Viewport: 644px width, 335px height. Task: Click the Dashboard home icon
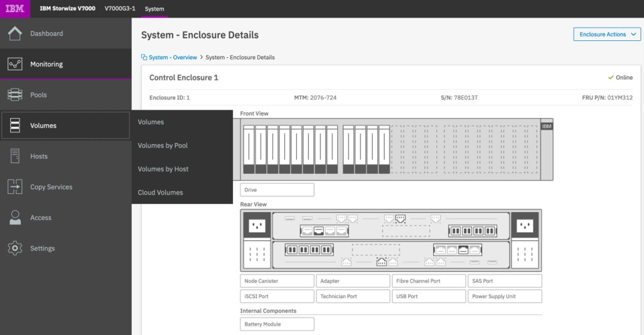15,34
